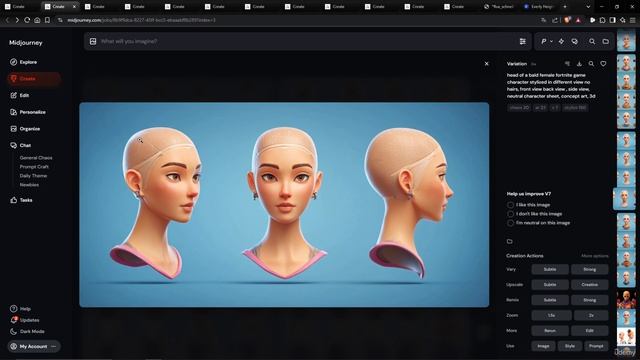640x360 pixels.
Task: Click the image-attach icon in prompt bar
Action: coord(93,41)
